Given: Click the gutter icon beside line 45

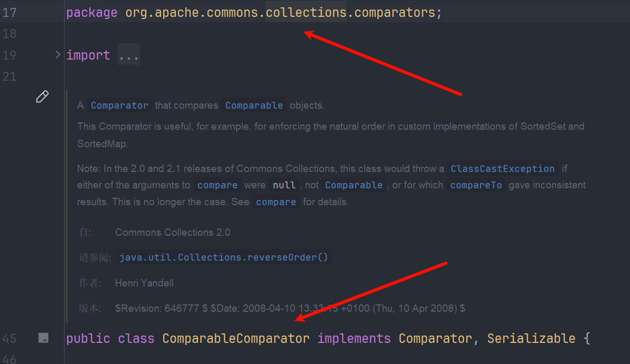Looking at the screenshot, I should [x=43, y=338].
